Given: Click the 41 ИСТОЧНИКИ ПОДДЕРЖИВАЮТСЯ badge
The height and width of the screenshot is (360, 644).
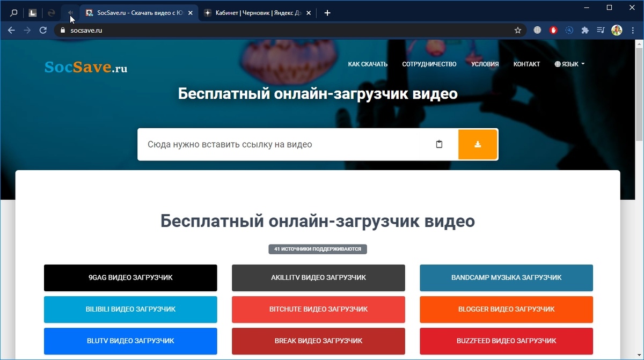Looking at the screenshot, I should pos(318,249).
